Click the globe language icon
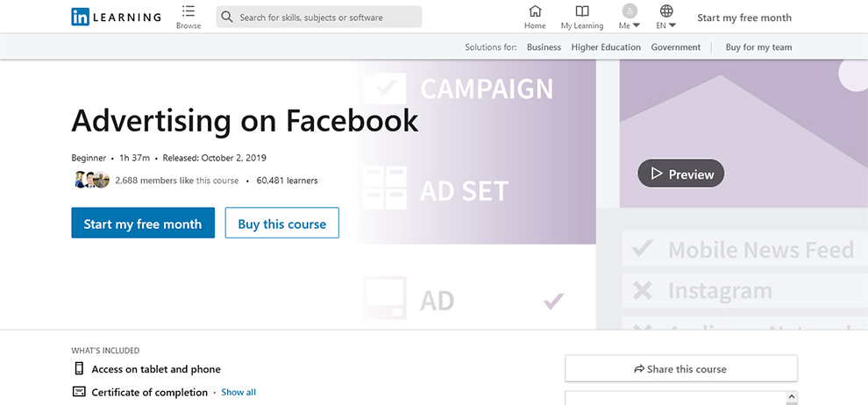The height and width of the screenshot is (405, 868). point(666,11)
